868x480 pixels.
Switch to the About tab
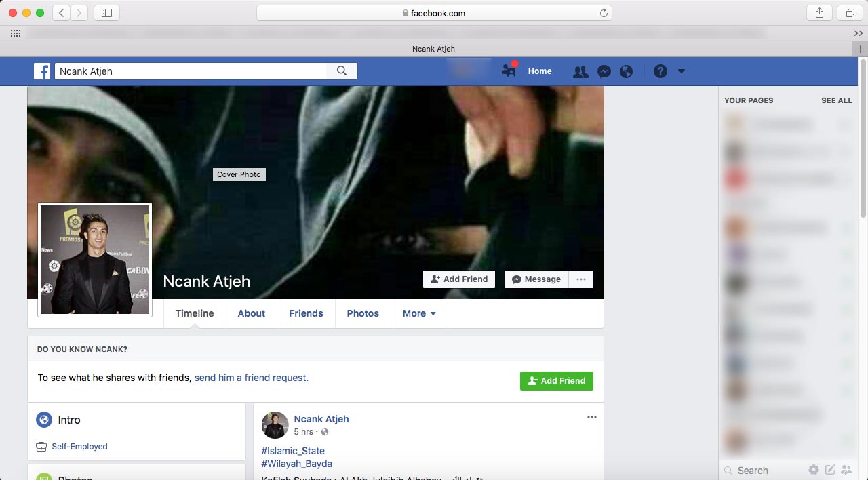pyautogui.click(x=251, y=313)
